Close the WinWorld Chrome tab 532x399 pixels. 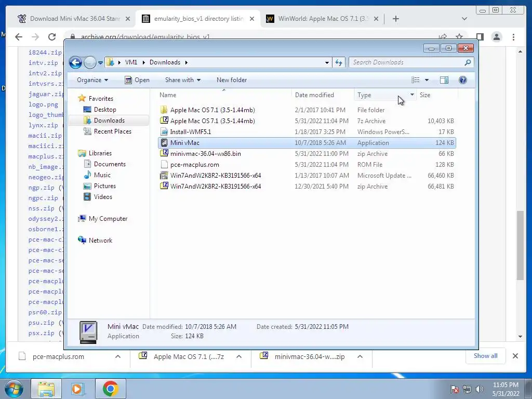376,19
